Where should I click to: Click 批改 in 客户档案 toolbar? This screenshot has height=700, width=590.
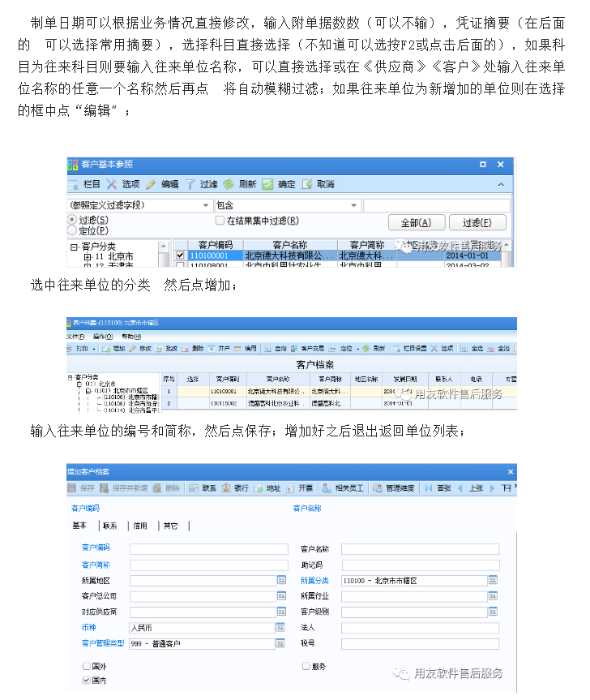pyautogui.click(x=167, y=349)
